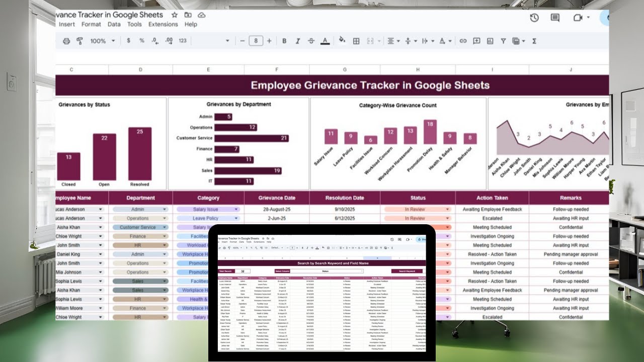The image size is (644, 362).
Task: Start a Meet call with the camera icon
Action: (x=577, y=18)
